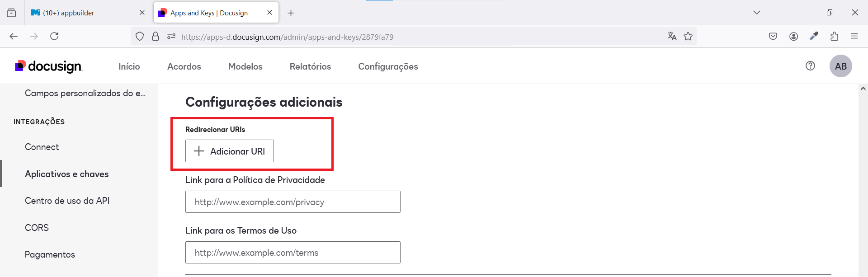Click the privacy policy link field
868x277 pixels.
point(292,202)
